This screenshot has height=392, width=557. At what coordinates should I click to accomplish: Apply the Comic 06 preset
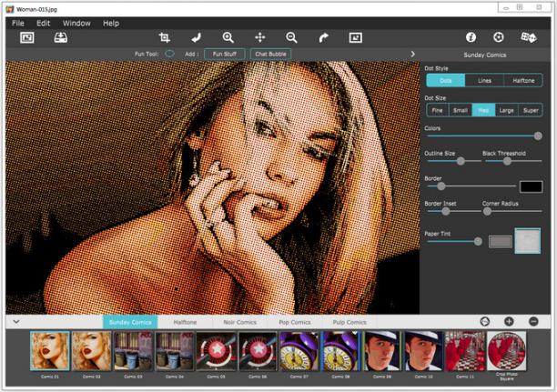(x=258, y=351)
